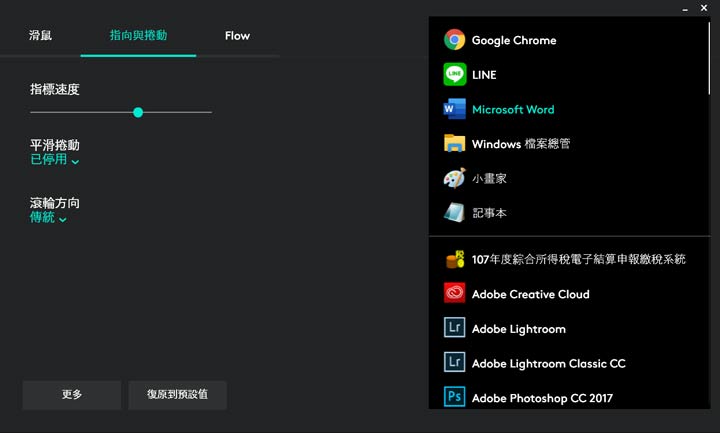This screenshot has height=433, width=720.
Task: Select Adobe Lightroom text entry
Action: click(518, 329)
